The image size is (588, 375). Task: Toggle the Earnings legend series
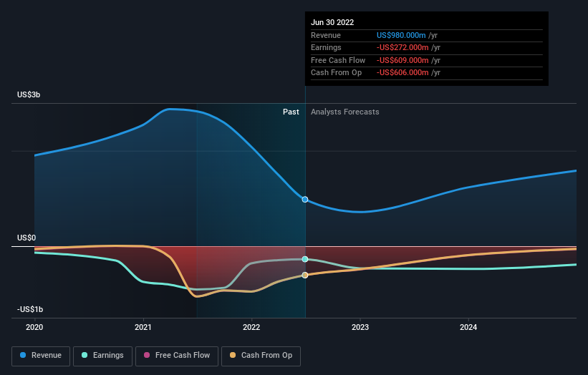point(102,356)
